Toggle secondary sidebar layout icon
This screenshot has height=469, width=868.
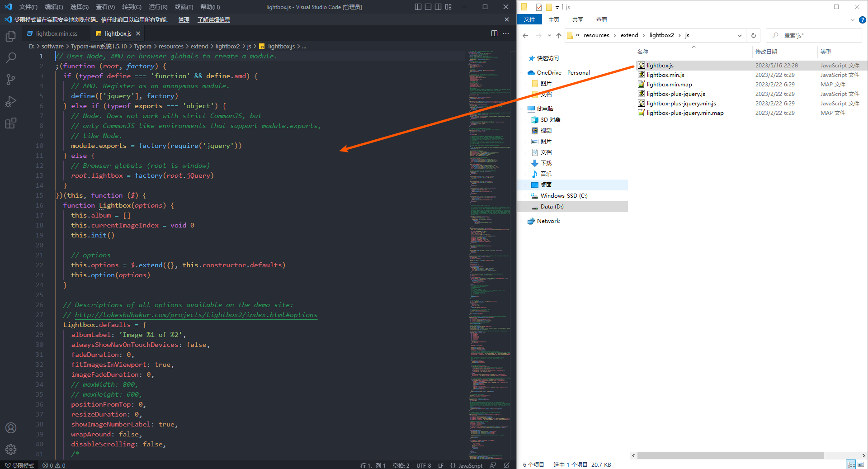pyautogui.click(x=438, y=7)
